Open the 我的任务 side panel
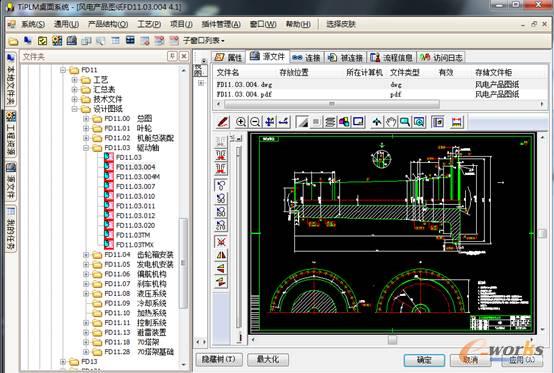 [11, 229]
